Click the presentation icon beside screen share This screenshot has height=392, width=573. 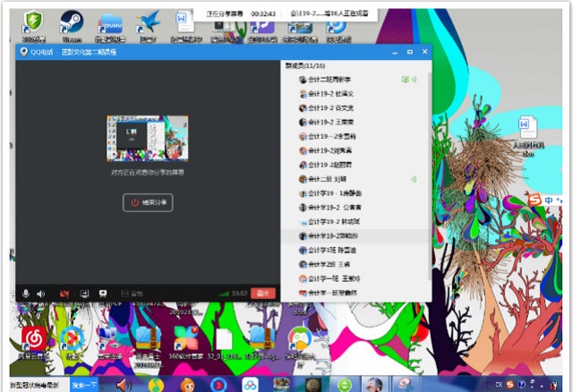click(x=104, y=293)
